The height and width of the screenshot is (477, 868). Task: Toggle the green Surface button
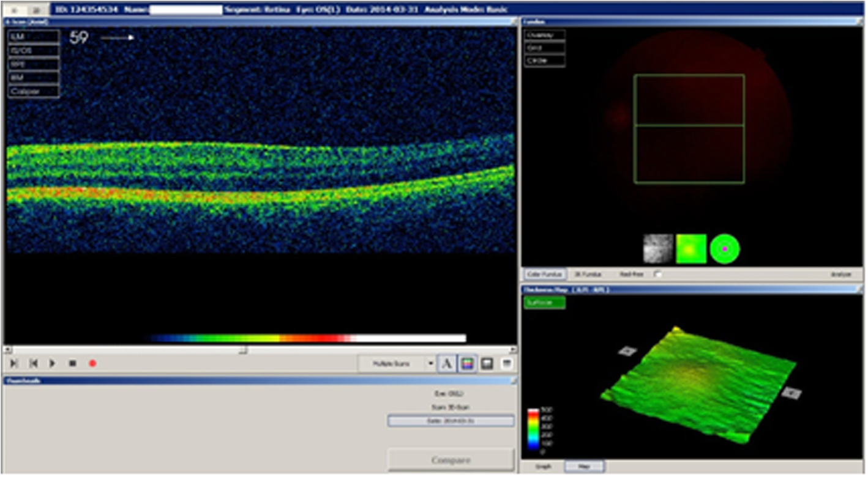(x=545, y=302)
